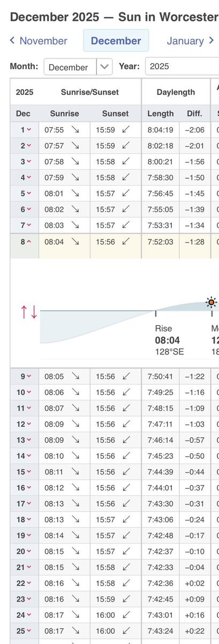Expand the Dec 1 row chevron
This screenshot has height=644, width=219.
tap(26, 129)
